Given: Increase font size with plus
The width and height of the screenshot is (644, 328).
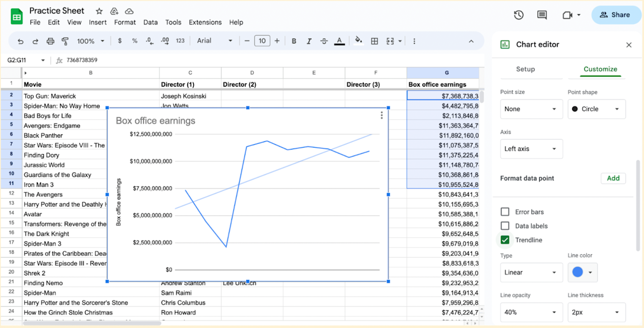Looking at the screenshot, I should pos(277,41).
